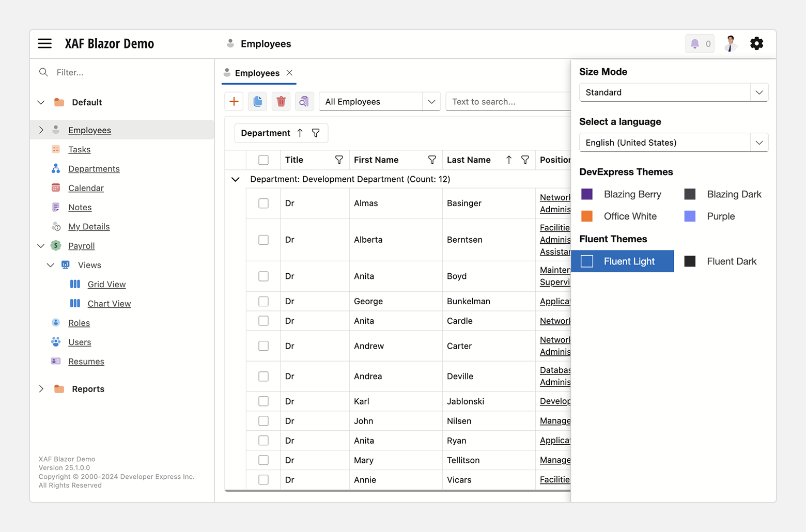Duplicate the selected record using the copy icon

point(257,101)
